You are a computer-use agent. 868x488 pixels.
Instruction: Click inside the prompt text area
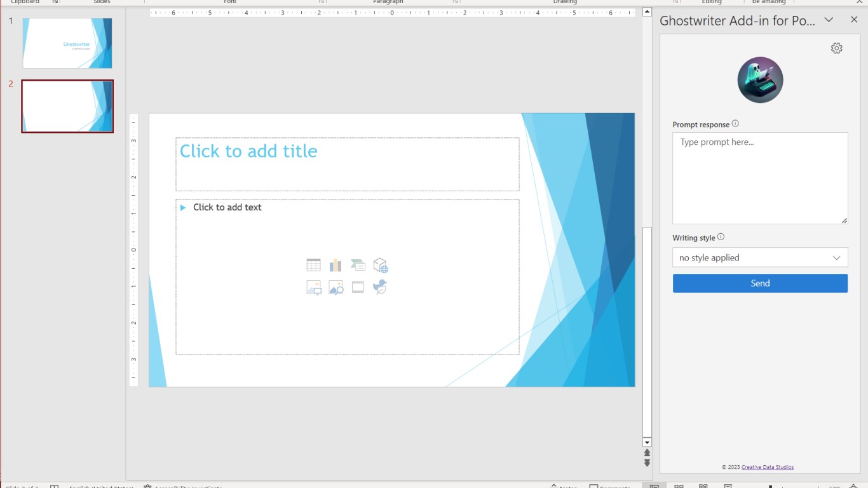pyautogui.click(x=760, y=178)
